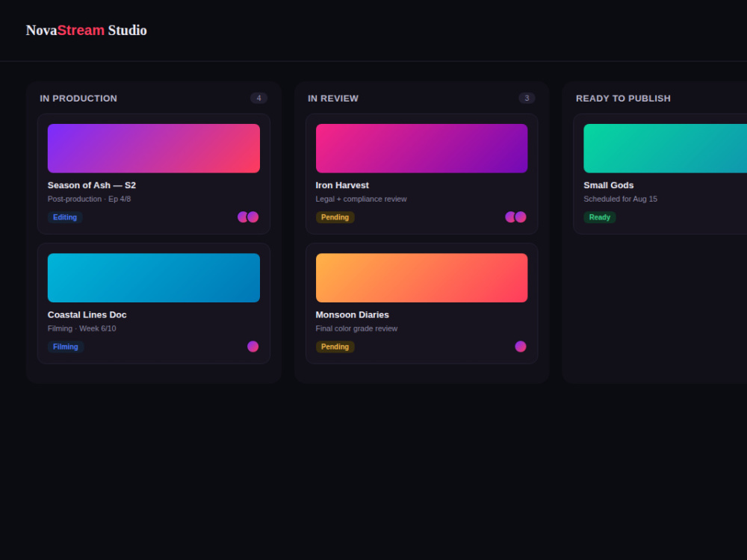Click 'Legal + compliance review' text
Image resolution: width=747 pixels, height=560 pixels.
tap(361, 199)
